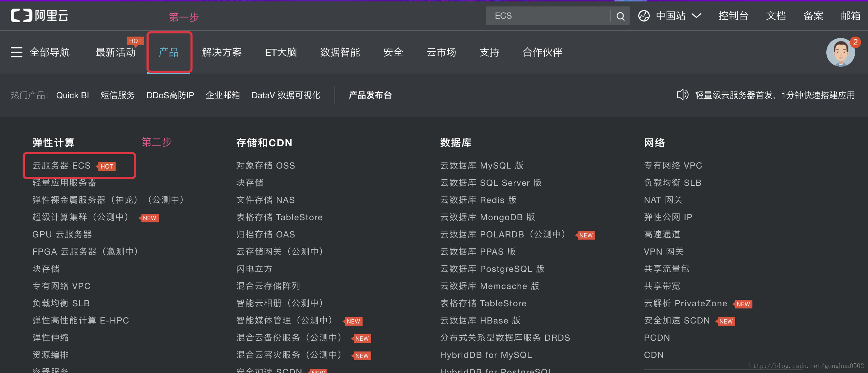This screenshot has width=868, height=373.
Task: Open 混合云备份服务 product
Action: tap(290, 337)
